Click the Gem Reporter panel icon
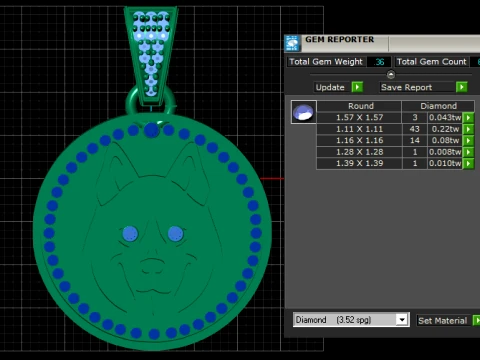Image resolution: width=480 pixels, height=360 pixels. 292,43
